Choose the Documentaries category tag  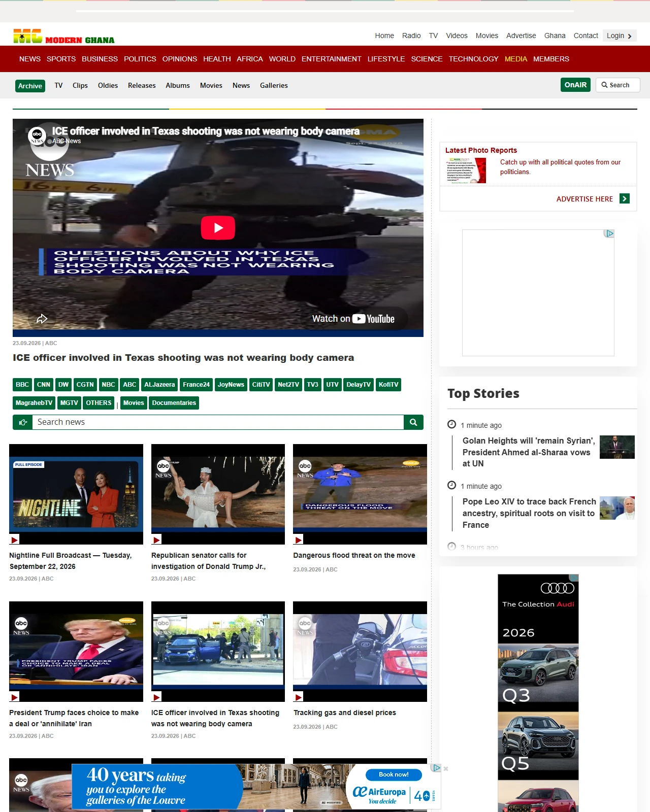(x=174, y=403)
